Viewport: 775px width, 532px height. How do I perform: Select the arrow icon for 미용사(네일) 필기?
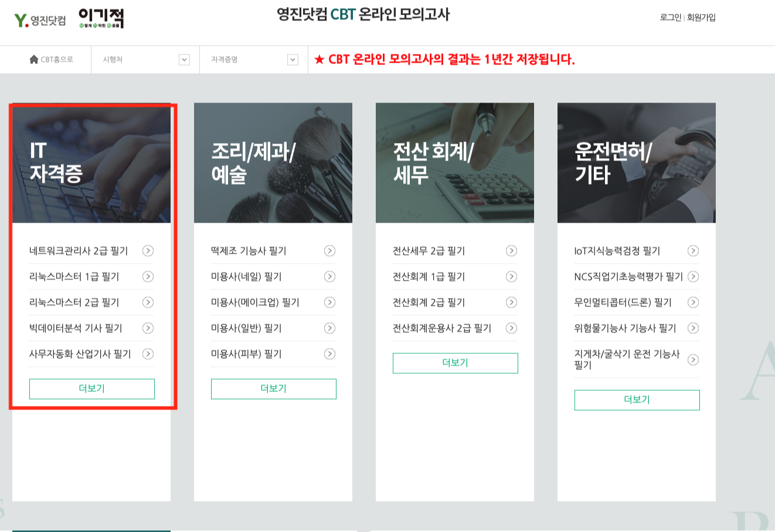point(330,277)
